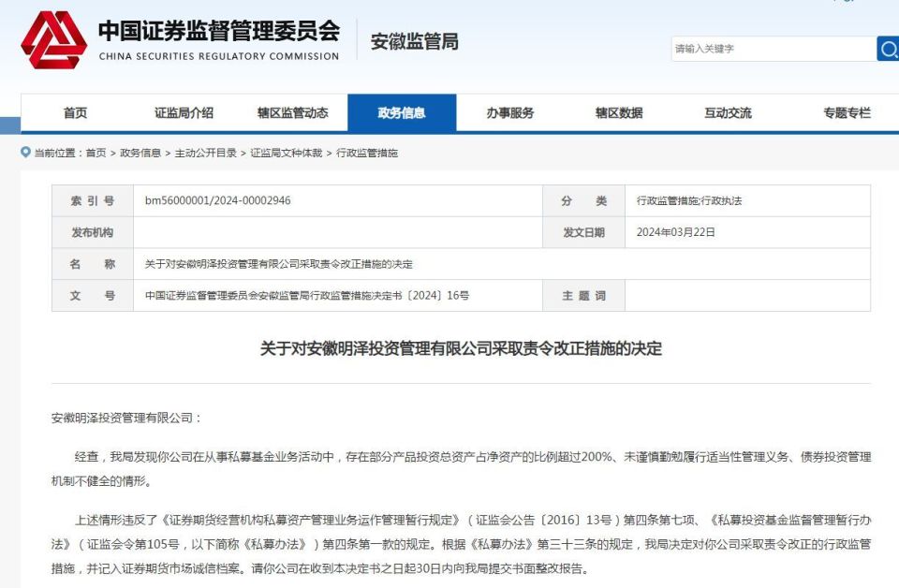The width and height of the screenshot is (899, 588).
Task: Open the 专题专栏 navigation tab
Action: pyautogui.click(x=847, y=111)
